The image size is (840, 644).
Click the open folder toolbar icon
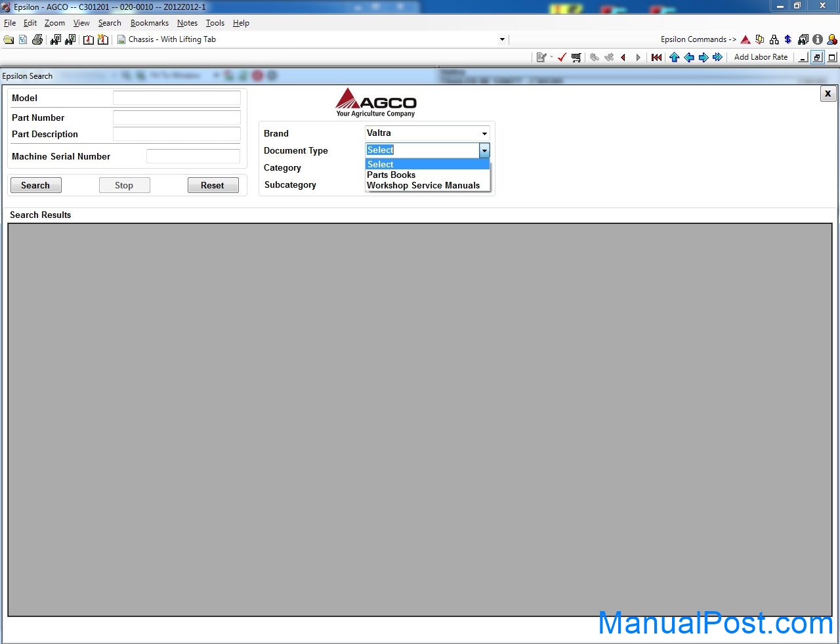click(x=9, y=39)
